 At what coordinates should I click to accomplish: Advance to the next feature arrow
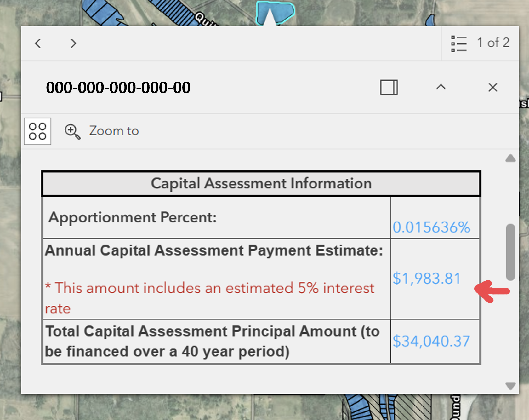click(73, 43)
